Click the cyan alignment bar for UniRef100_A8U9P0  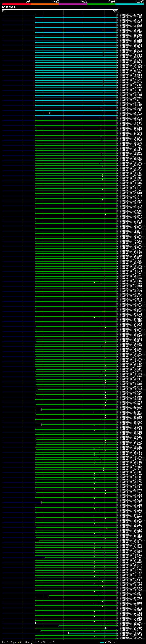pos(93,633)
